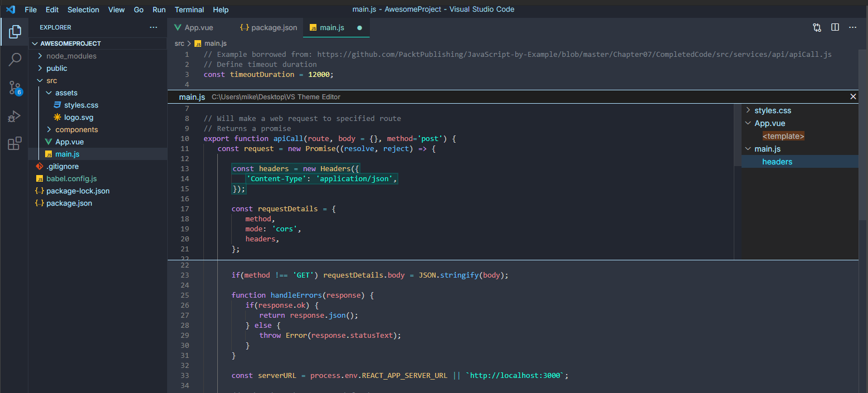Select the headers reference in peek list
The image size is (868, 393).
pyautogui.click(x=777, y=162)
